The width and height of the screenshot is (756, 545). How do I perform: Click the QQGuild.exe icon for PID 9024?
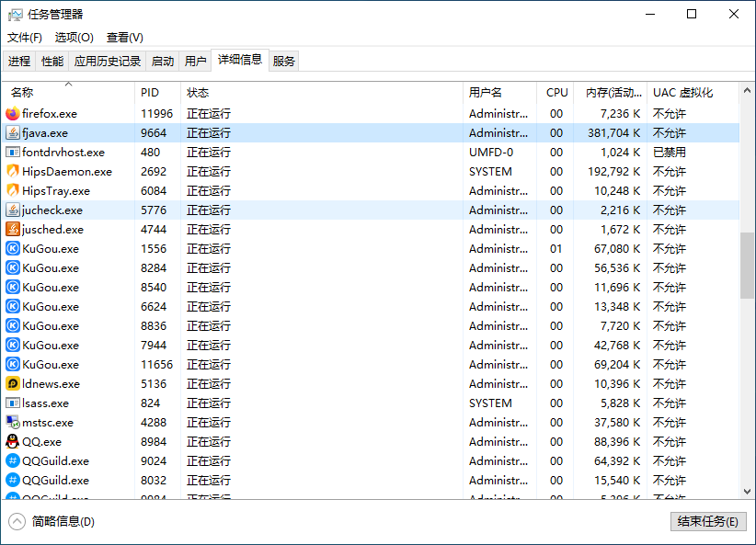(13, 460)
